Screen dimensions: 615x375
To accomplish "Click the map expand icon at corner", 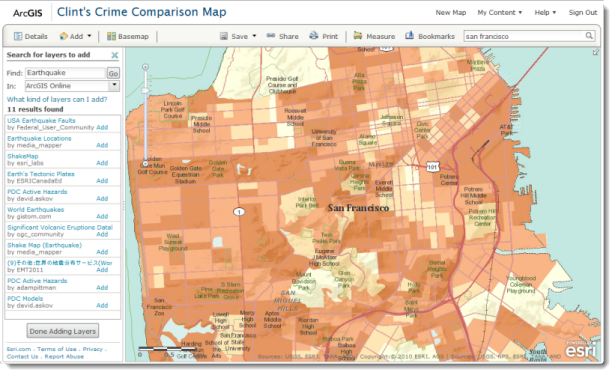I will tap(596, 52).
